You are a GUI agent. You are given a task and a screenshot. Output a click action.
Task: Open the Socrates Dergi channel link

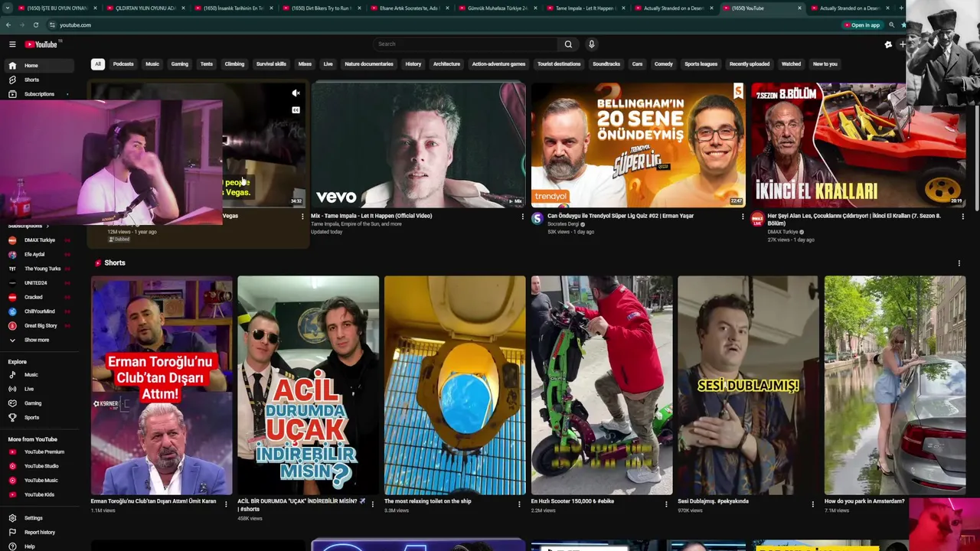[564, 224]
